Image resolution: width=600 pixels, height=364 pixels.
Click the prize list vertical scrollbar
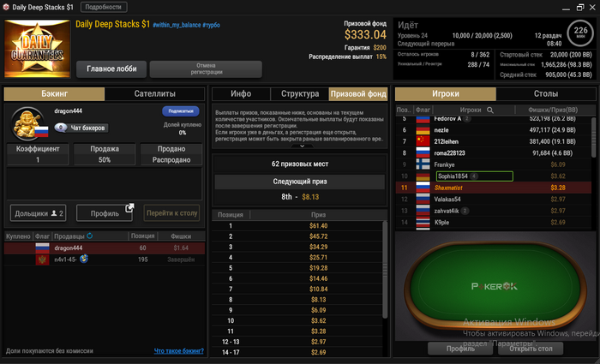tap(385, 270)
